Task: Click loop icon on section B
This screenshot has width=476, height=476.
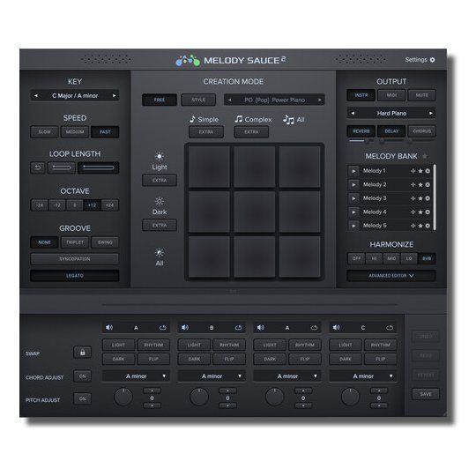Action: (238, 328)
